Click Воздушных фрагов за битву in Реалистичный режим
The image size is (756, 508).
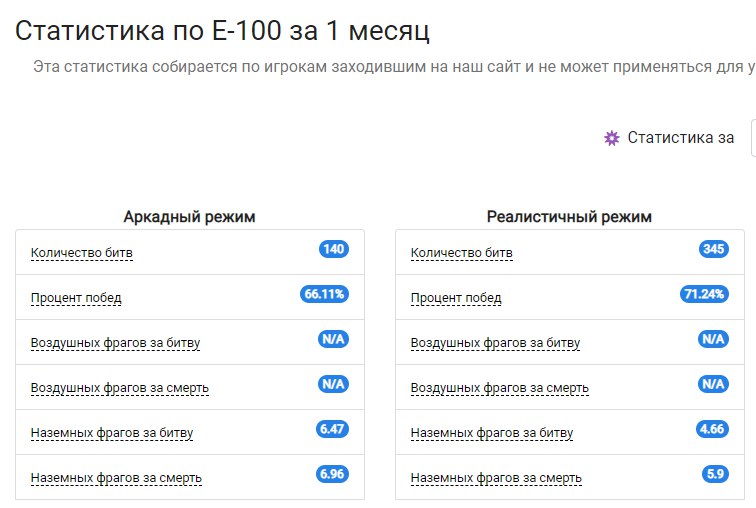495,343
